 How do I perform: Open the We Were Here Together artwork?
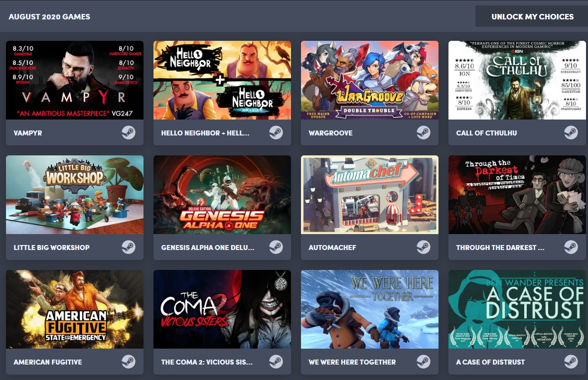[369, 310]
